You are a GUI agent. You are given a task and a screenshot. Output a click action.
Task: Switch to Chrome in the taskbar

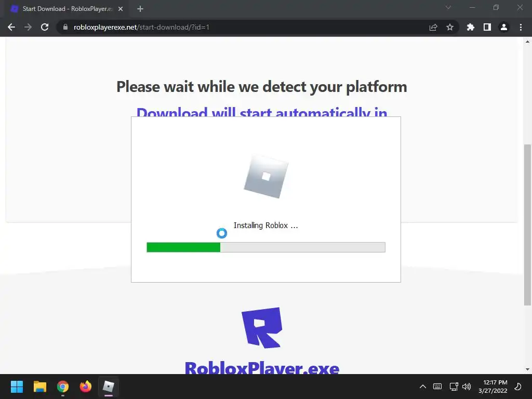coord(63,387)
